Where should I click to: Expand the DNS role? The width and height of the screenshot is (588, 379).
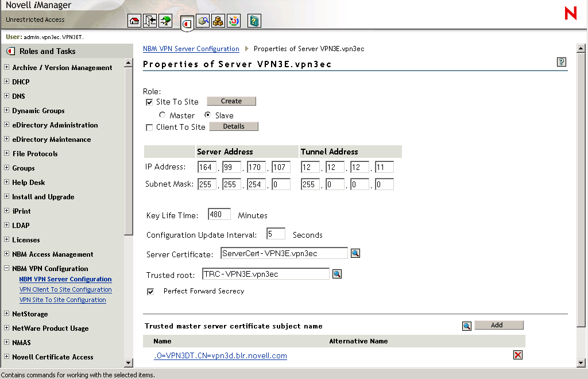[6, 95]
